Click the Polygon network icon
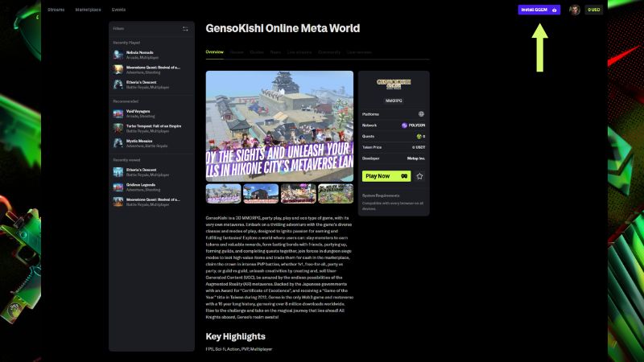Screen dimensions: 644x362 405,125
